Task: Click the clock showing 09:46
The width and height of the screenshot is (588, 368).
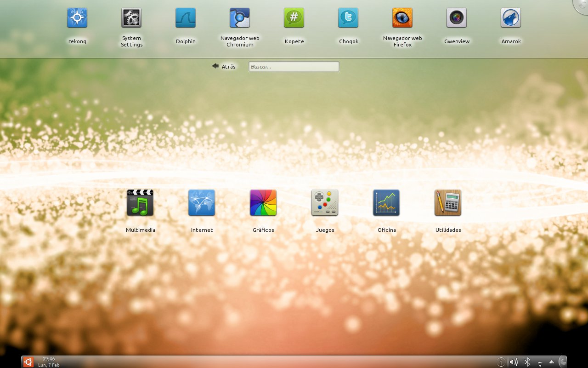Action: 49,362
